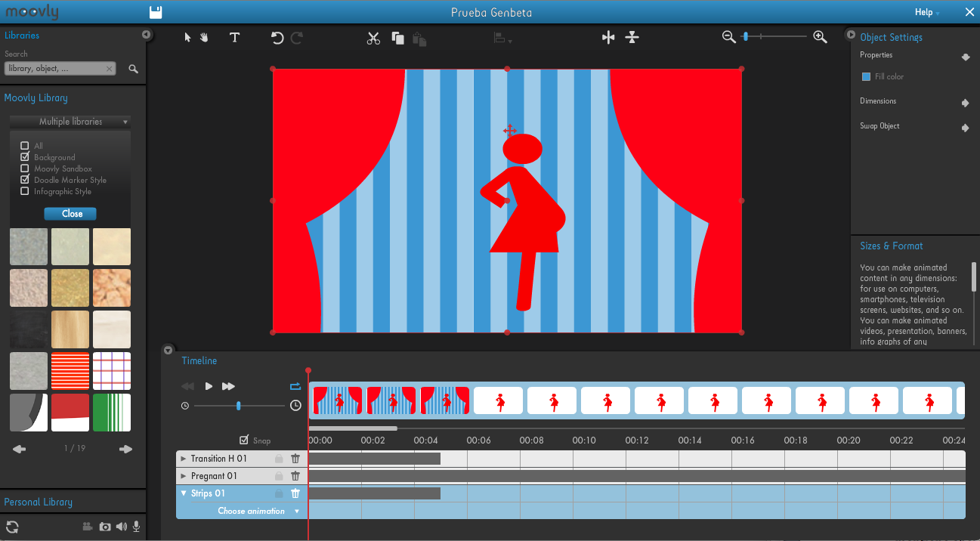
Task: Open the microphone recording tool
Action: pos(136,527)
